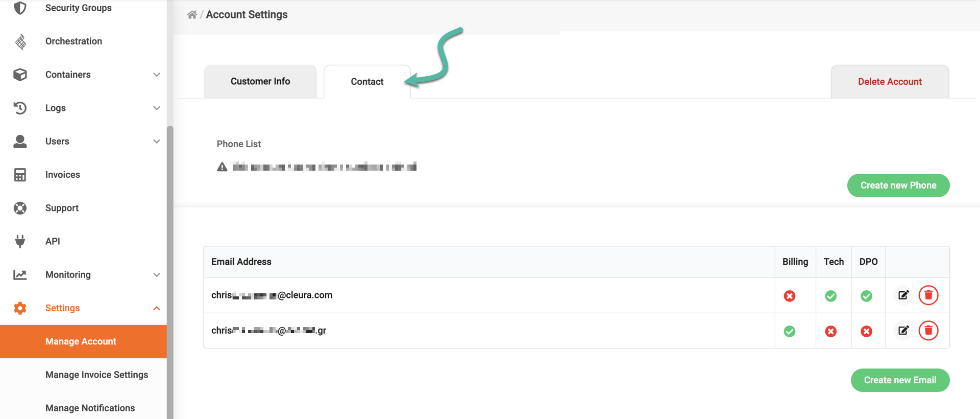Open Orchestration from sidebar icon

coord(20,41)
